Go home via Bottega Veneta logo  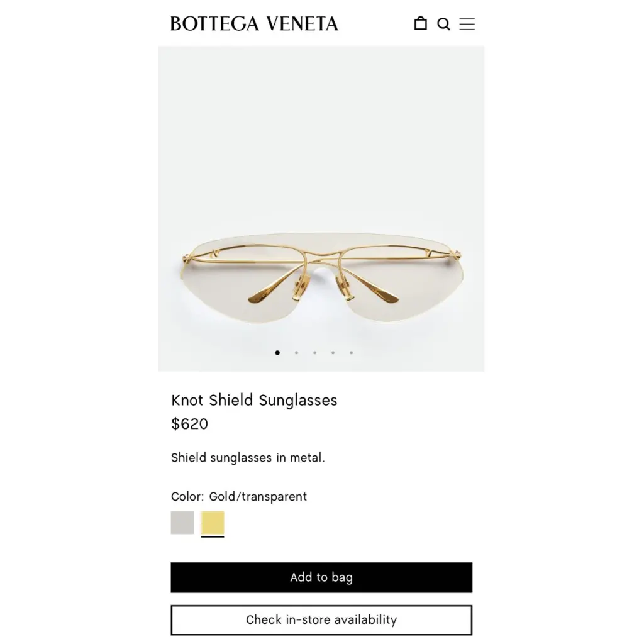(x=254, y=24)
